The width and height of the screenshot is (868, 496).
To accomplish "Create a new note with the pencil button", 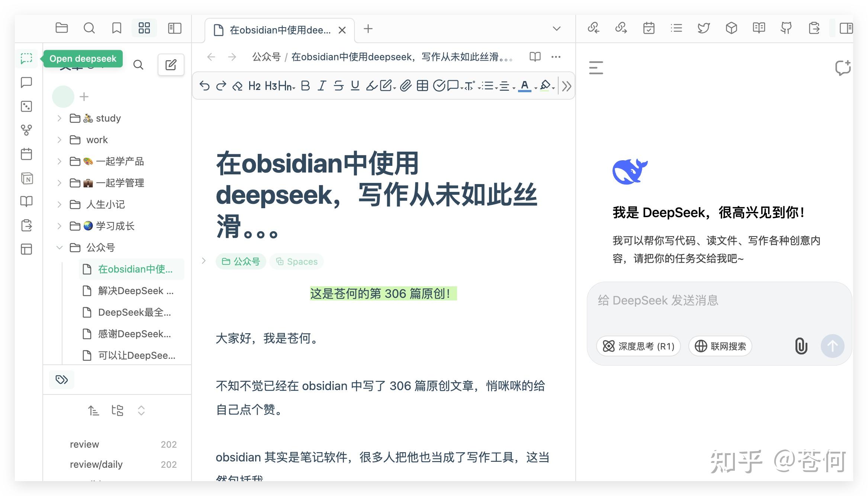I will [171, 64].
